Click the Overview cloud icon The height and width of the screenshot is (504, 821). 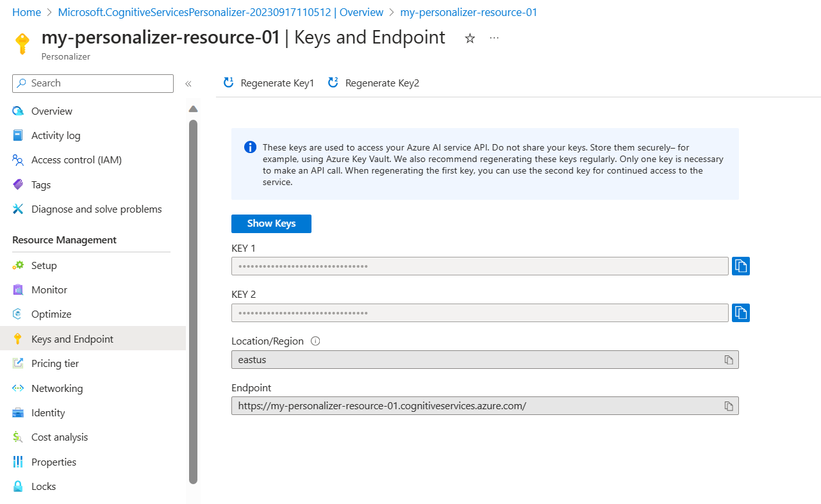pyautogui.click(x=18, y=111)
